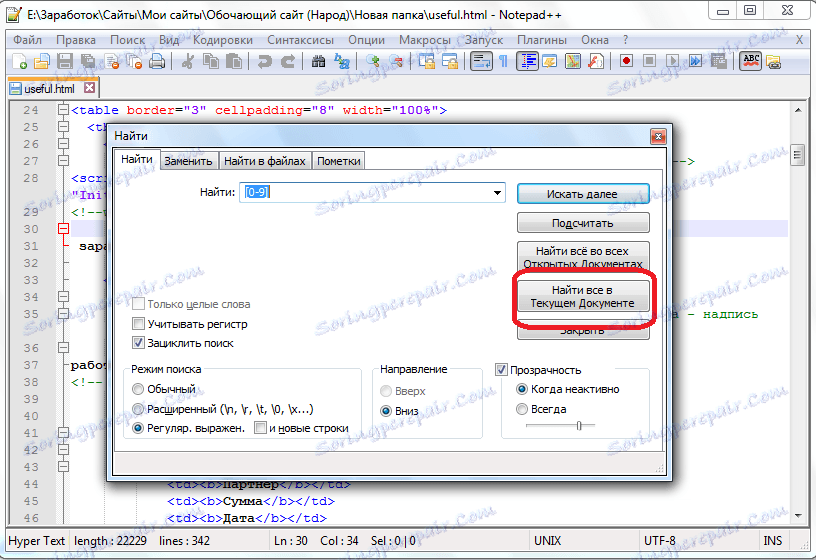Collapse fold marker on line 41

63,432
